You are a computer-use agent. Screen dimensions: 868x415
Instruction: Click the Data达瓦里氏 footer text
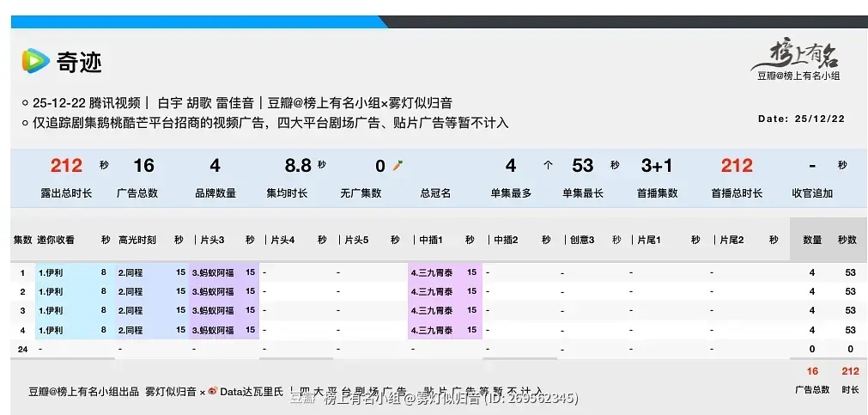pos(252,392)
